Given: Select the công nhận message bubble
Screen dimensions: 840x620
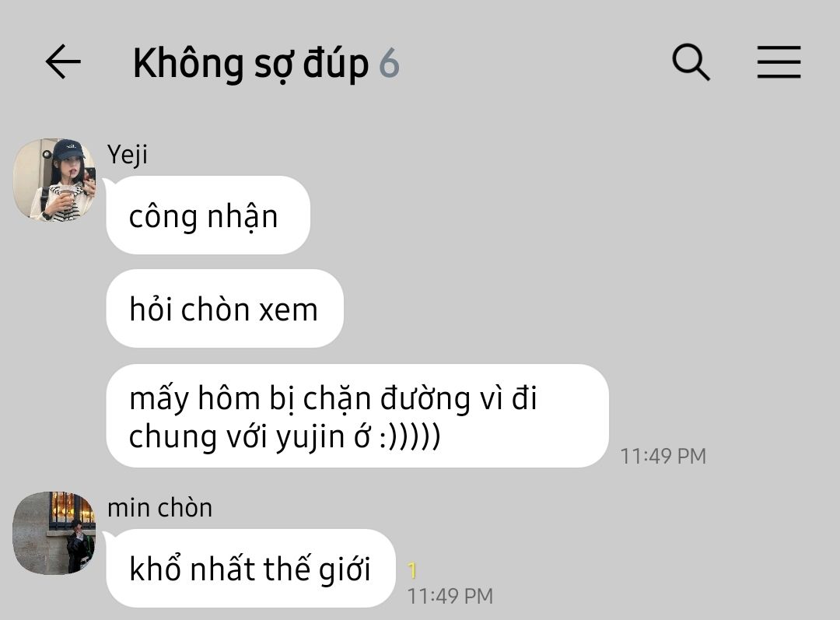Looking at the screenshot, I should pos(208,215).
